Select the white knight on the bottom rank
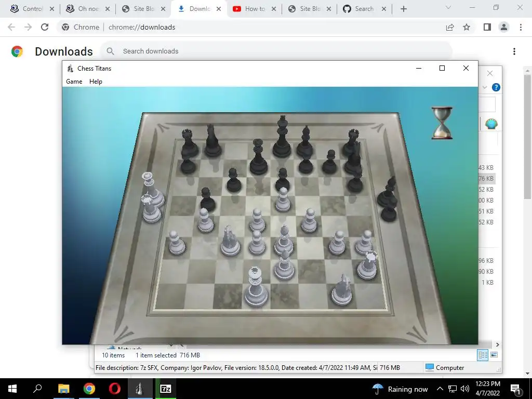 [x=342, y=290]
